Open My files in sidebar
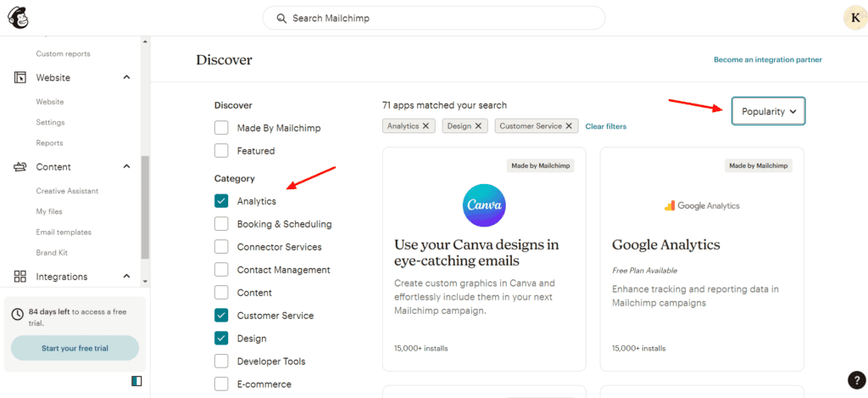 49,212
